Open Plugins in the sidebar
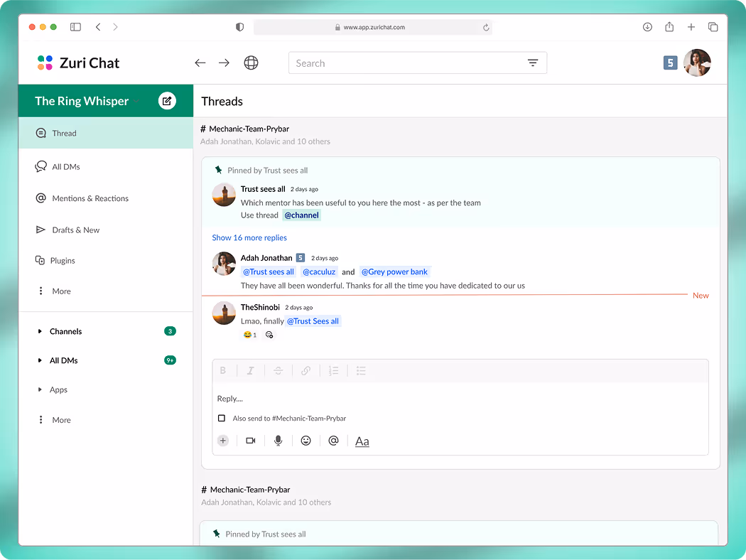 point(55,261)
